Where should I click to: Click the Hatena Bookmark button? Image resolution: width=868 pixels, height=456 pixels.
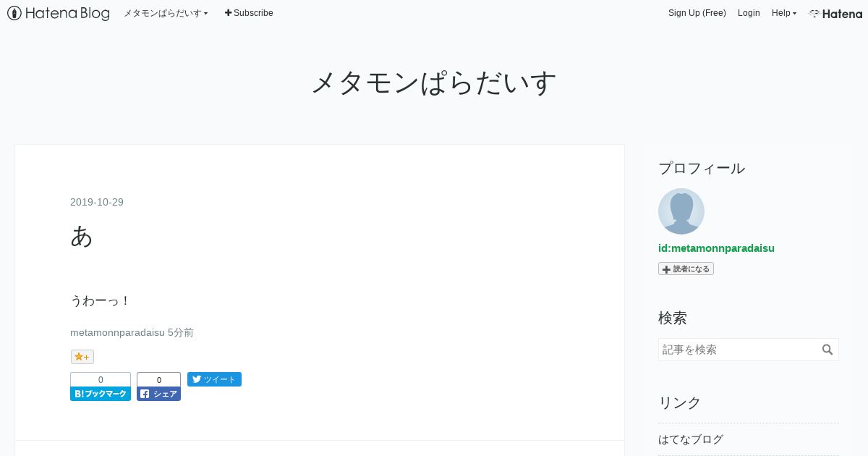[x=101, y=387]
